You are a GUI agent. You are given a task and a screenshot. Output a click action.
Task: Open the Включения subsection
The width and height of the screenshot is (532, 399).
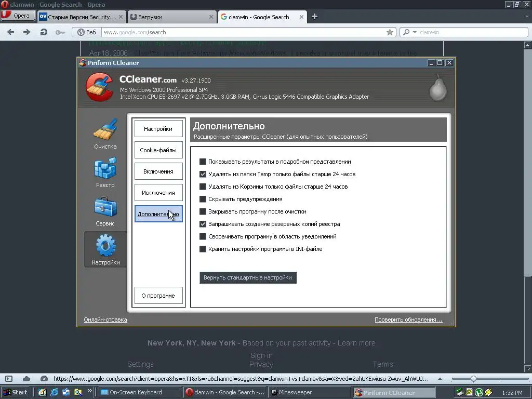click(x=158, y=171)
